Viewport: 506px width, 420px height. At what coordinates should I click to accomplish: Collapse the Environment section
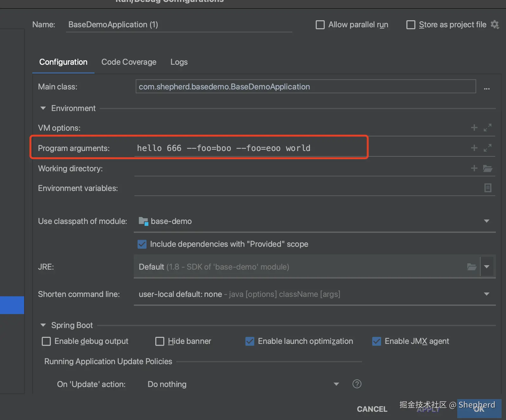point(43,108)
